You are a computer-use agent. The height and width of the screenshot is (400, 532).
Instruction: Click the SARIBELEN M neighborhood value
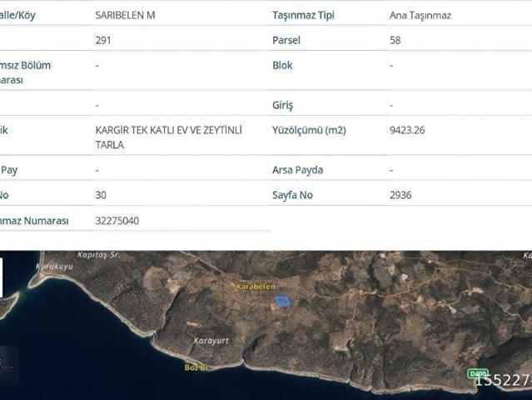pos(125,15)
